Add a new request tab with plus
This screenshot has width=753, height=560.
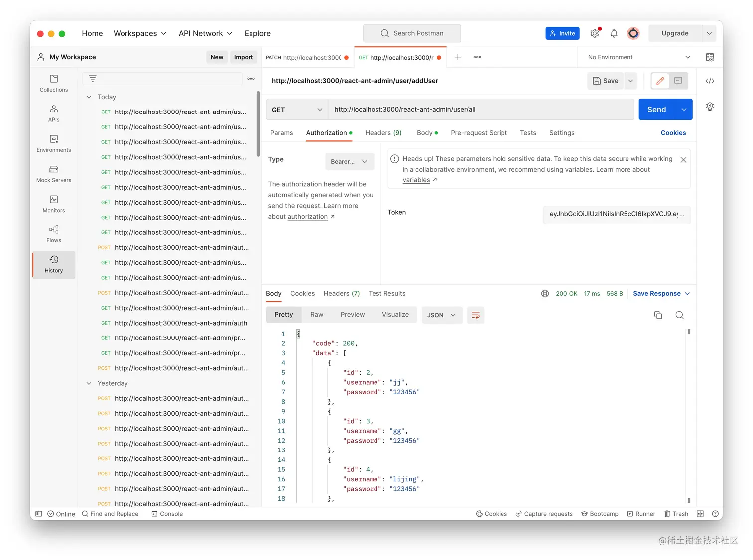point(458,57)
